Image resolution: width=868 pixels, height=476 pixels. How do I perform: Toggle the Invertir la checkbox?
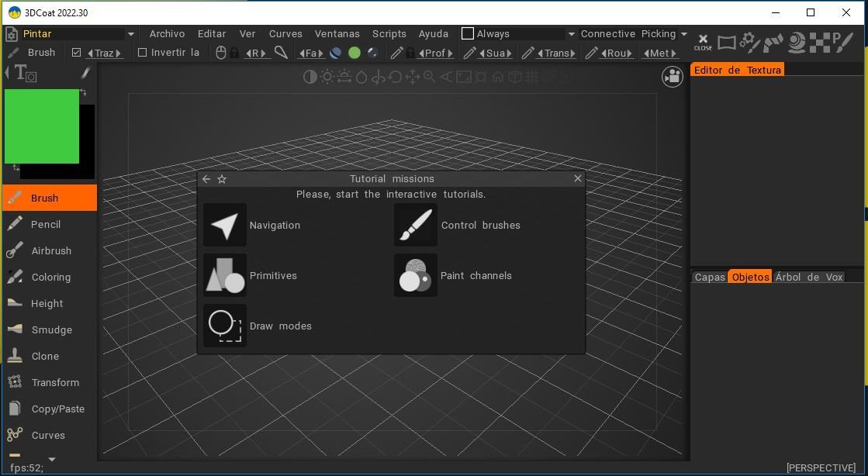[142, 53]
